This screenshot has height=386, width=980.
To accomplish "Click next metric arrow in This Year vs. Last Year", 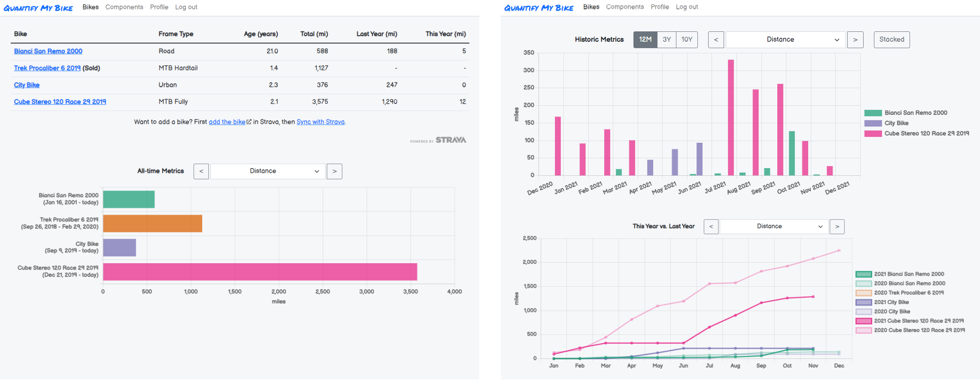I will [x=837, y=227].
